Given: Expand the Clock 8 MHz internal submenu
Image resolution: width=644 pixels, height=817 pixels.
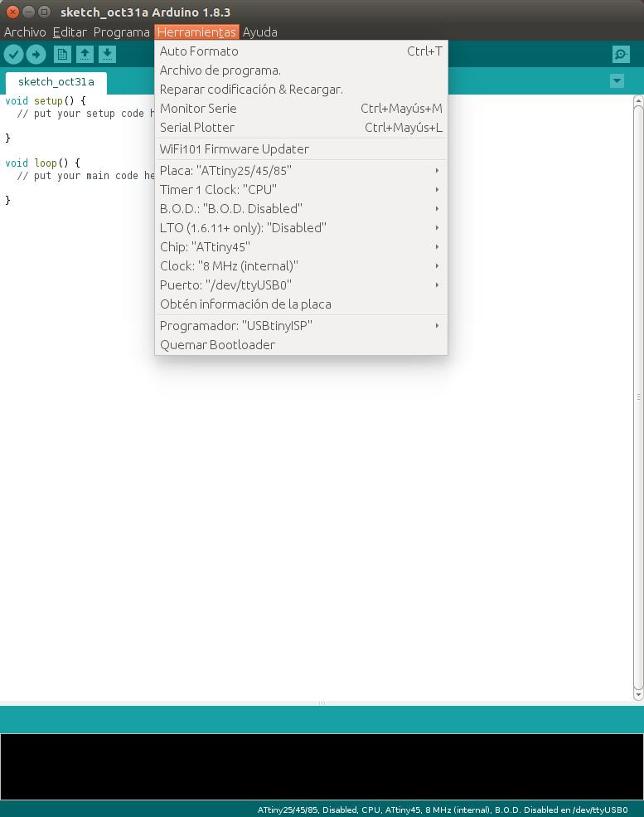Looking at the screenshot, I should (301, 265).
